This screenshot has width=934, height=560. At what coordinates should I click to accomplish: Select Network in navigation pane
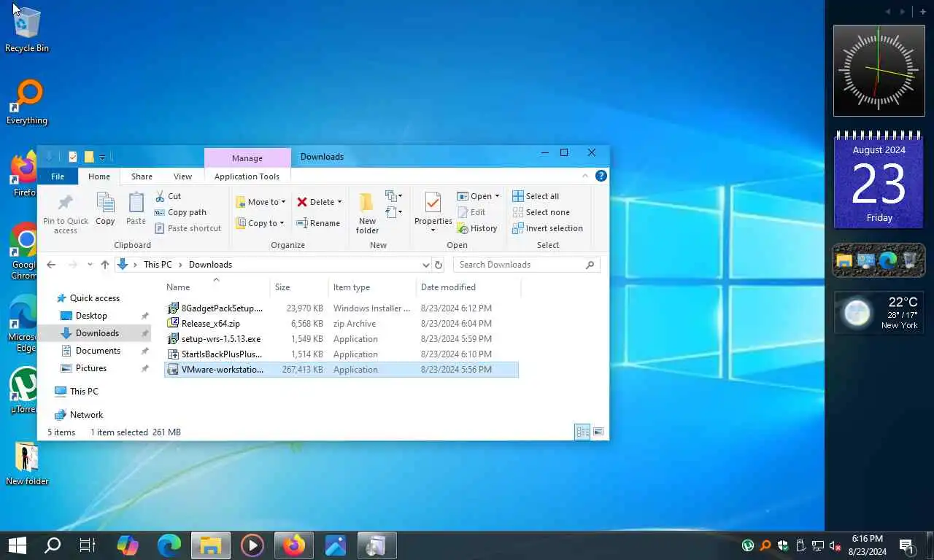pos(86,415)
